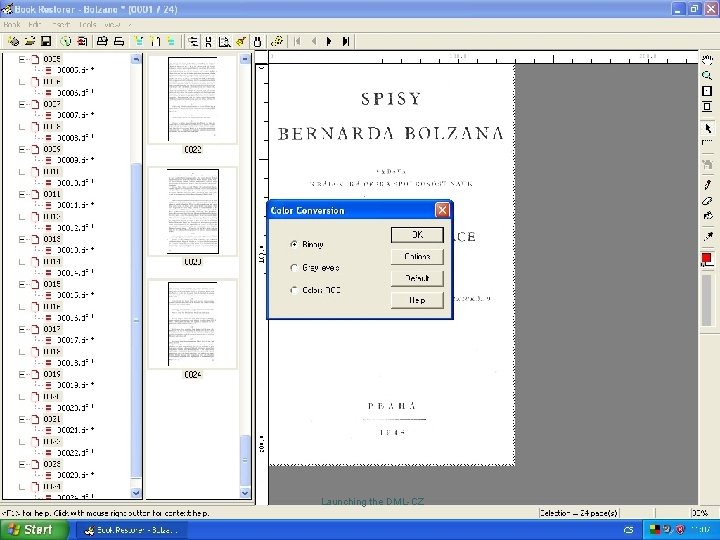The height and width of the screenshot is (540, 720).
Task: Select the arrow pointer tool
Action: [x=707, y=128]
